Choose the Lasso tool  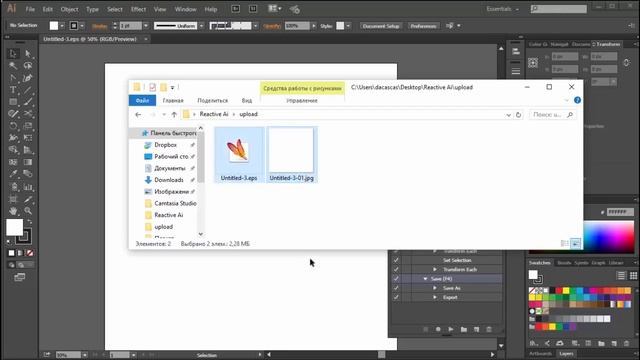click(28, 66)
